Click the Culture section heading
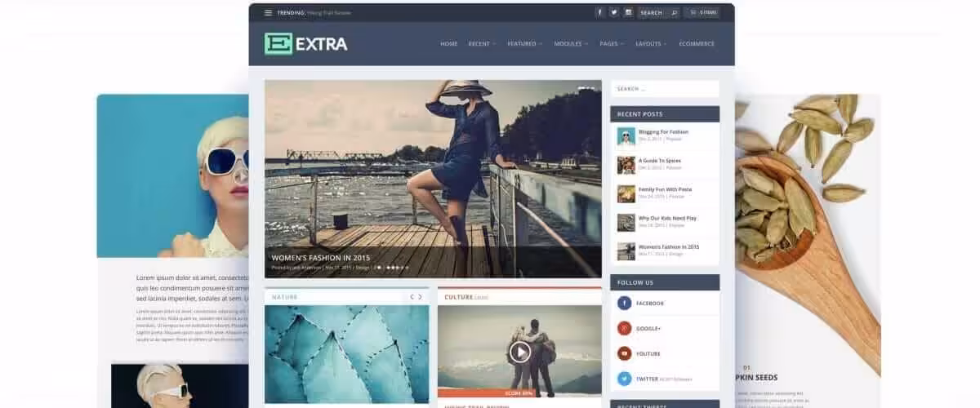The image size is (980, 408). (458, 297)
